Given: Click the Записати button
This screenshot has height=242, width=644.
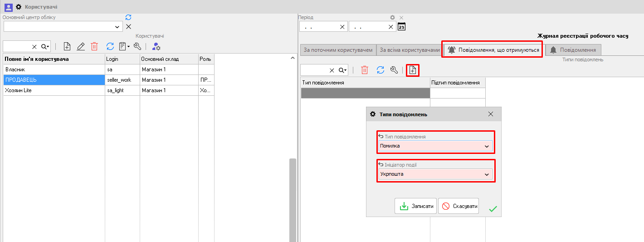Looking at the screenshot, I should tap(416, 206).
